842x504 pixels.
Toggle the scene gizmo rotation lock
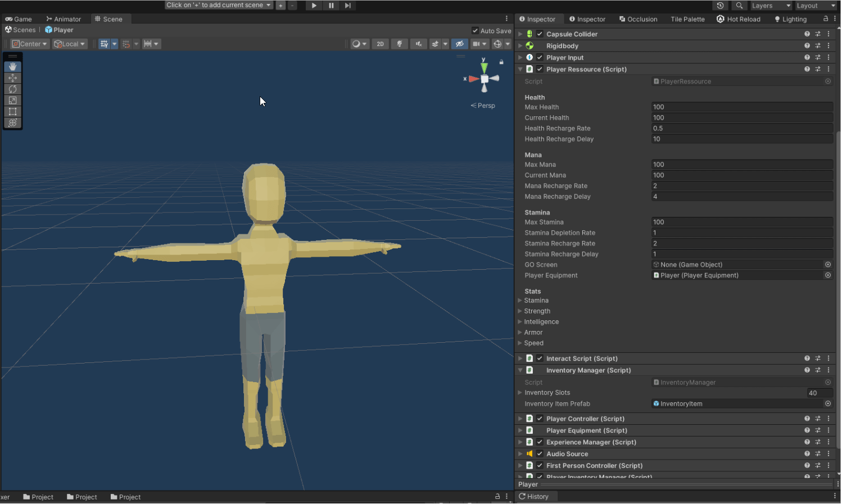click(x=501, y=62)
